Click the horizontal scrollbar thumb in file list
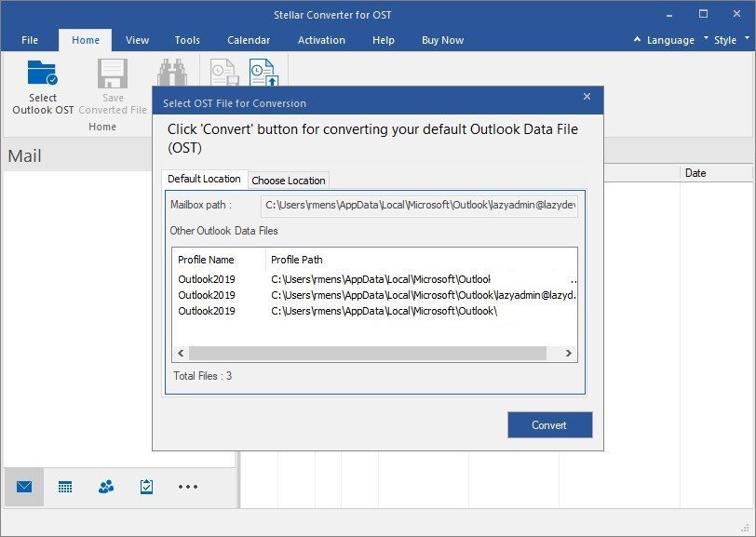 368,353
